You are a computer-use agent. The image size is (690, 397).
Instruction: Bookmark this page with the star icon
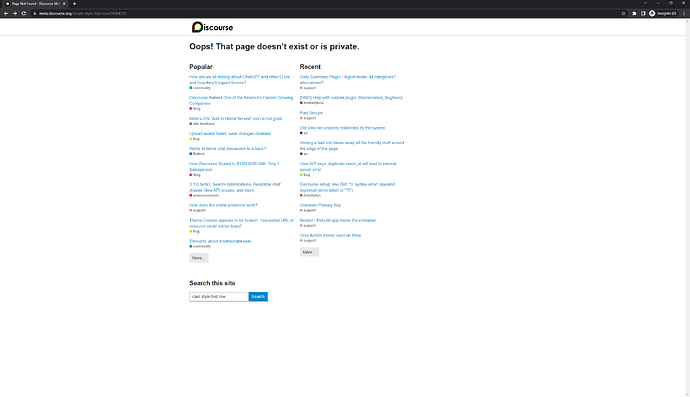click(x=623, y=13)
